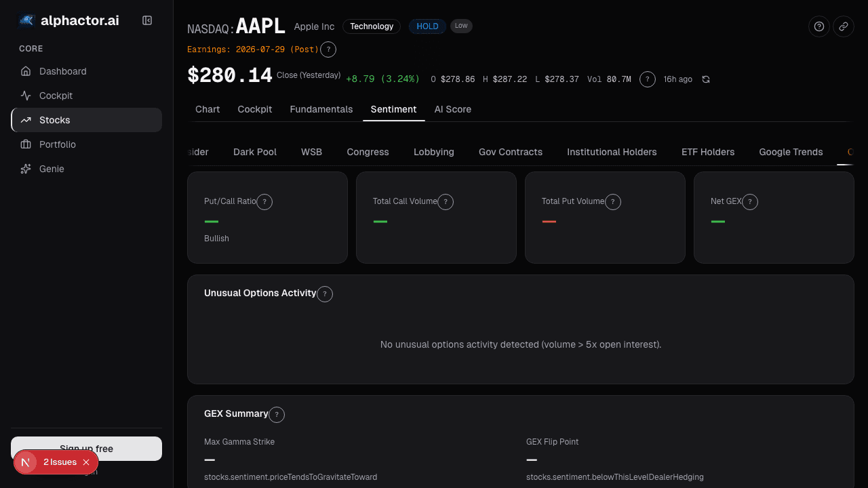Click help icon beside Net GEX
Image resolution: width=868 pixels, height=488 pixels.
pos(750,202)
